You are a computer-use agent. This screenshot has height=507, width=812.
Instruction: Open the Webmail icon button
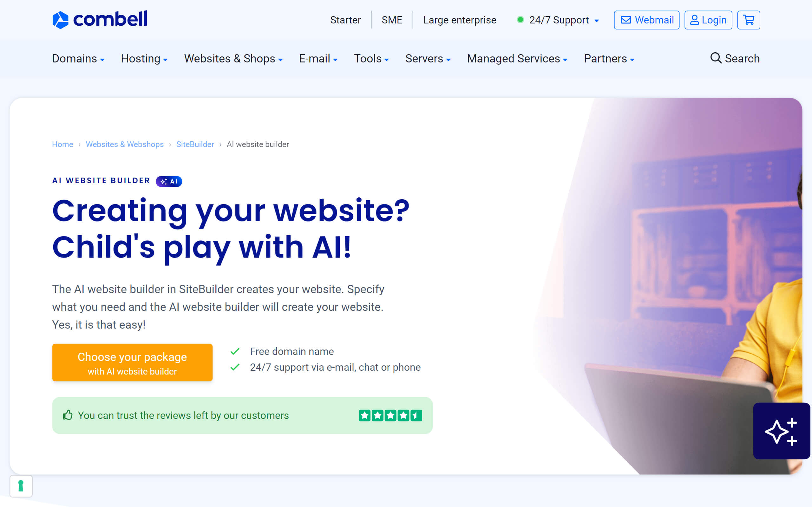coord(647,19)
